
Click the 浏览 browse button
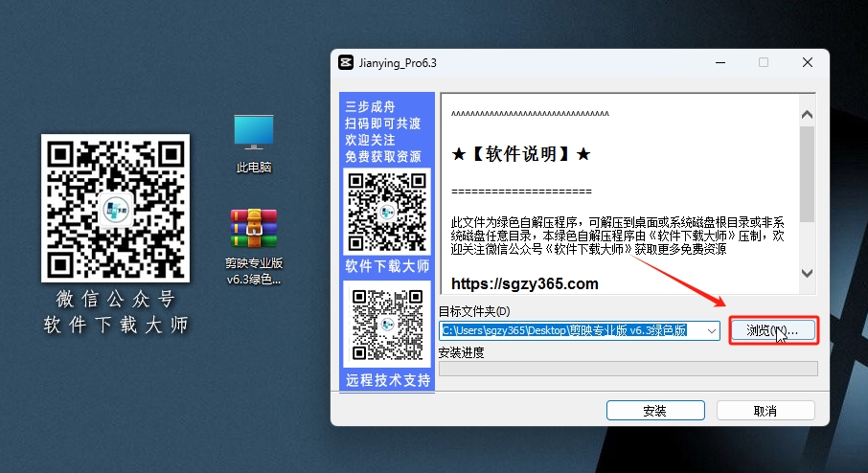pos(773,331)
